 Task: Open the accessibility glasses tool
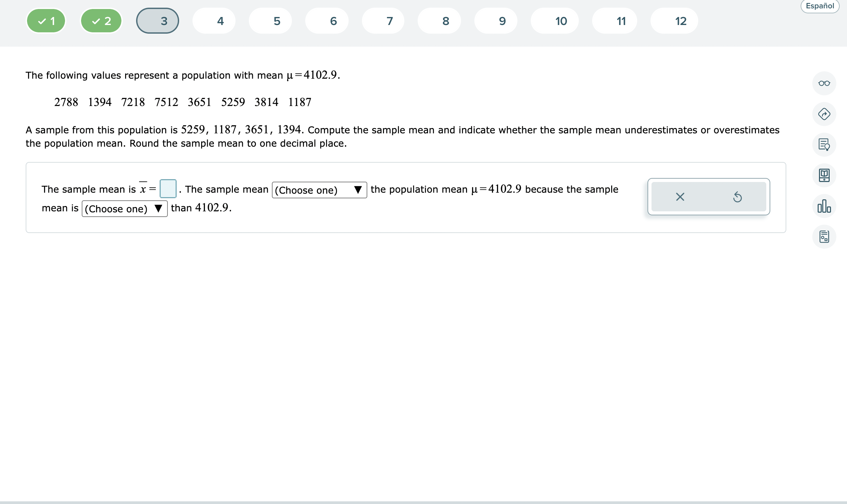pyautogui.click(x=824, y=83)
